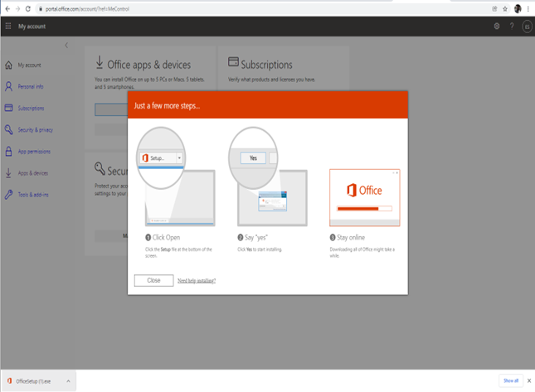Screen dimensions: 535x392
Task: Click the site lock icon in address bar
Action: pos(41,9)
